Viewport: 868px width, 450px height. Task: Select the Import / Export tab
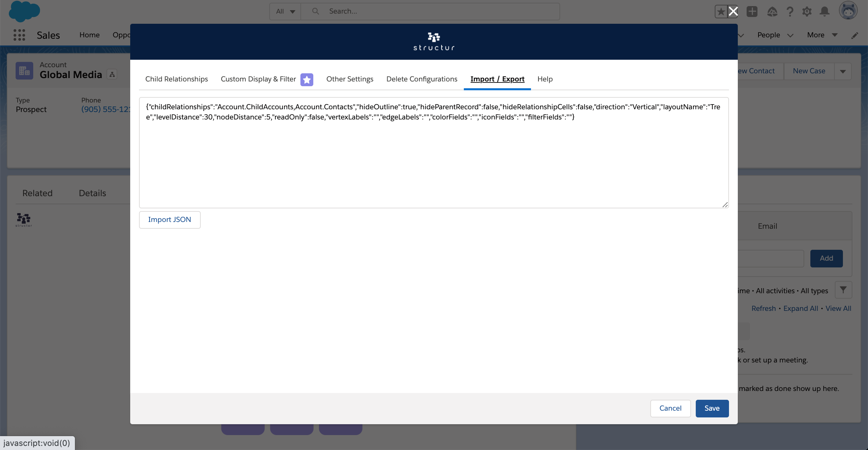pyautogui.click(x=497, y=79)
